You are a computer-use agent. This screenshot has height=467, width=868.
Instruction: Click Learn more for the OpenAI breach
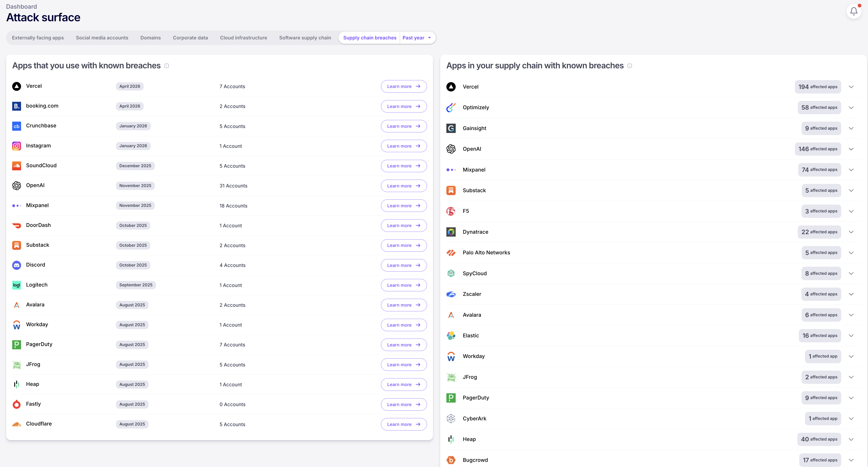pos(404,186)
